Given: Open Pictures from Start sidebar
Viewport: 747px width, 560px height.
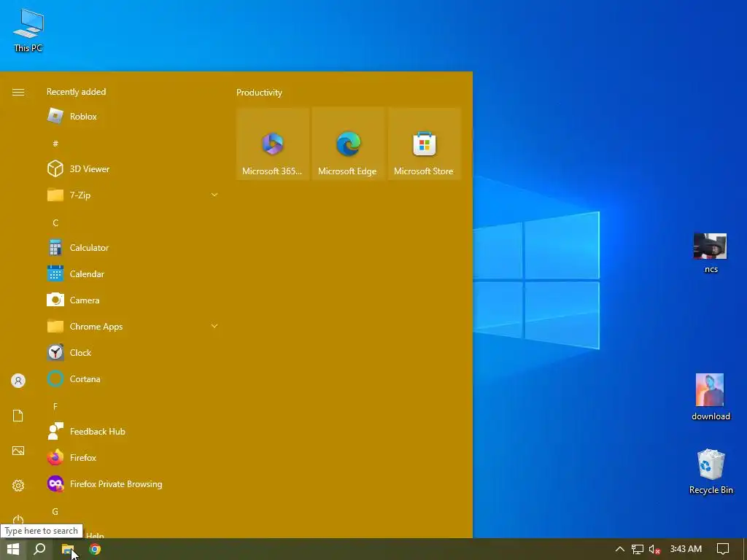Looking at the screenshot, I should tap(18, 451).
